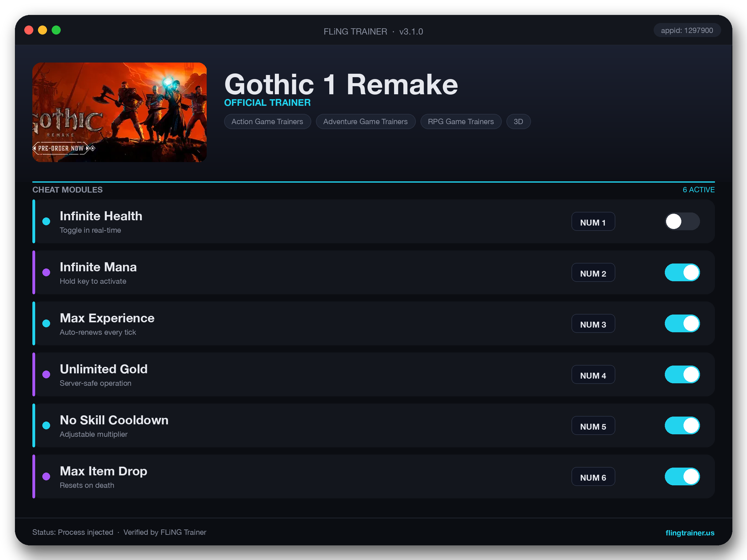The height and width of the screenshot is (560, 747).
Task: Open the Action Game Trainers tag
Action: pos(267,122)
